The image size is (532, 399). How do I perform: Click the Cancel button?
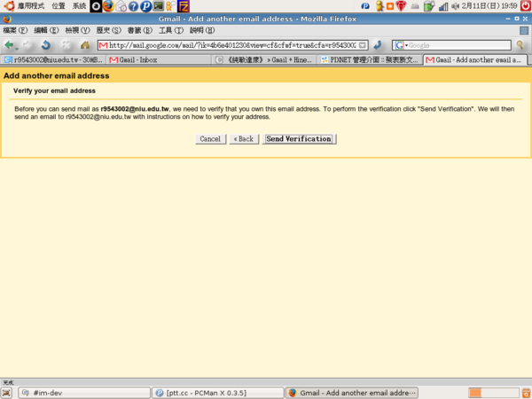210,139
